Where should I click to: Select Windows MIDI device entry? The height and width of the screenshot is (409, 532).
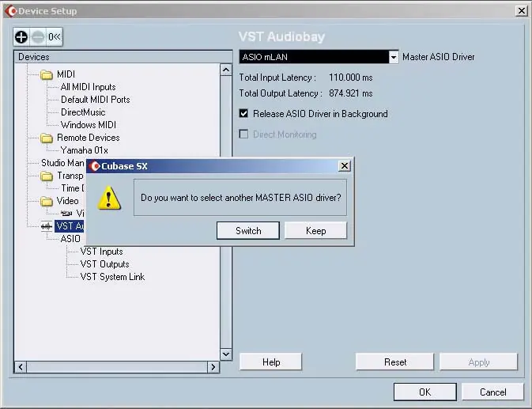89,125
